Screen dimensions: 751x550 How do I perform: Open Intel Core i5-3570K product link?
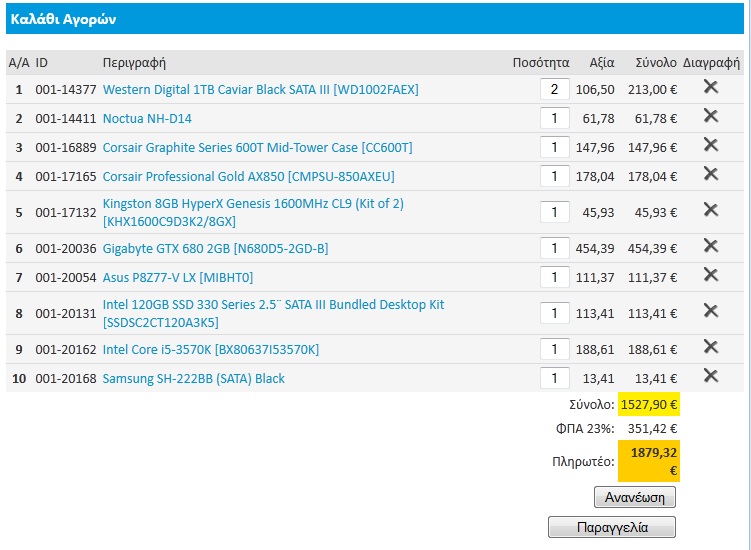click(x=211, y=349)
